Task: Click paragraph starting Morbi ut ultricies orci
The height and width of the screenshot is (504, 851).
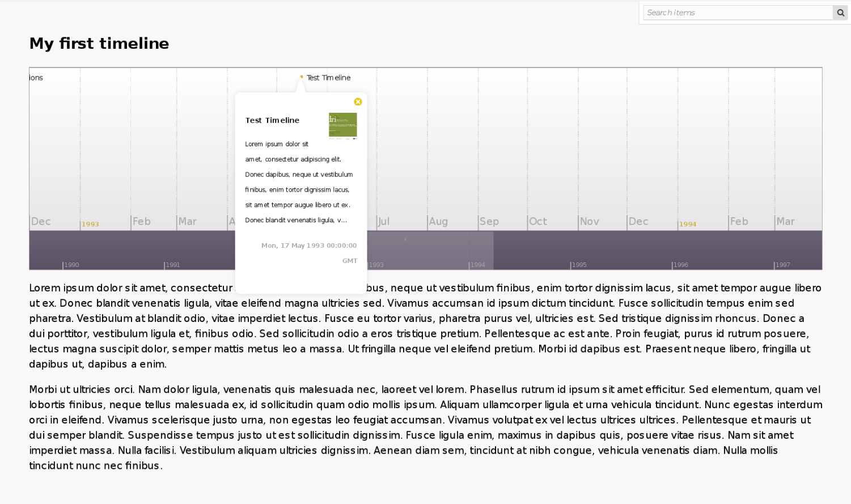Action: tap(426, 427)
